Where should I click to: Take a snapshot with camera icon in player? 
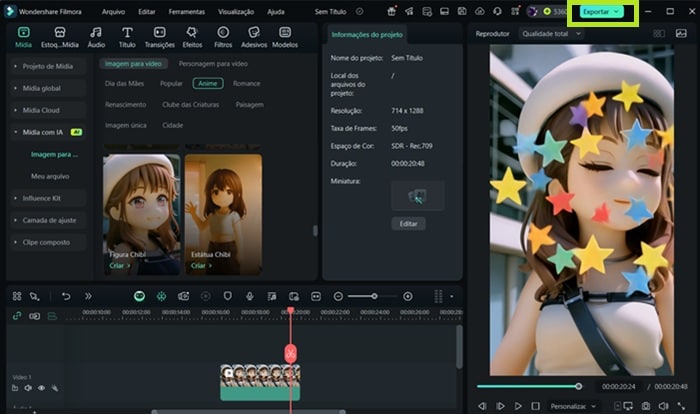[x=646, y=406]
